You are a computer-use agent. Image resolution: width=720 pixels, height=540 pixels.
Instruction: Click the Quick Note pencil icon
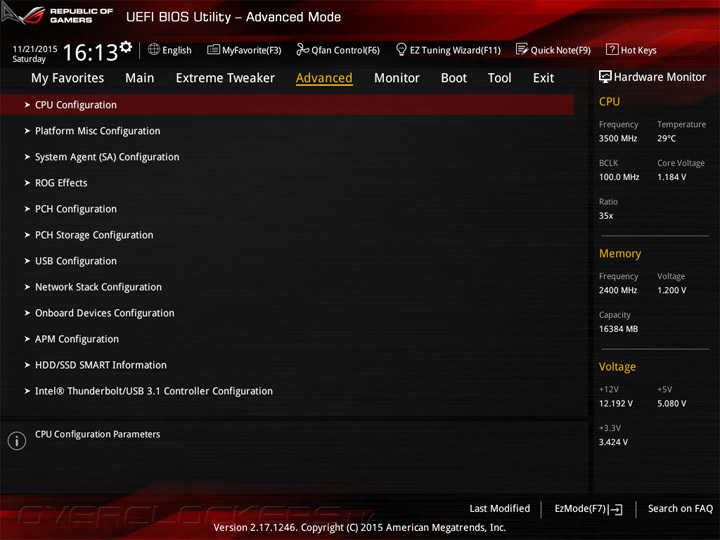click(522, 49)
